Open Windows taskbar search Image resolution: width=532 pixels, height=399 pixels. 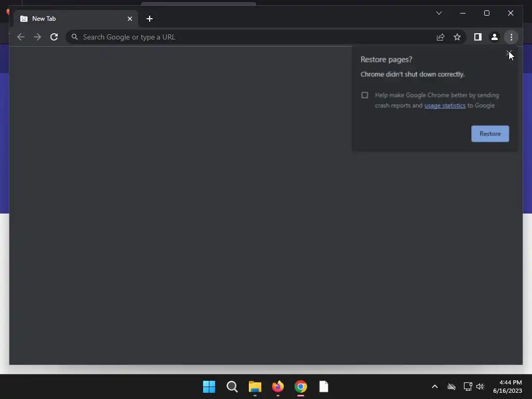(232, 387)
